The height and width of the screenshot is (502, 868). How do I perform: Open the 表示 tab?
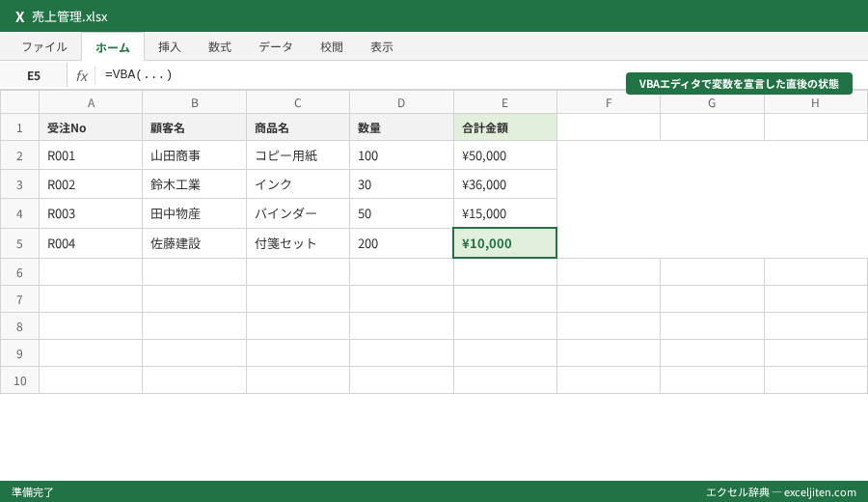[x=382, y=47]
